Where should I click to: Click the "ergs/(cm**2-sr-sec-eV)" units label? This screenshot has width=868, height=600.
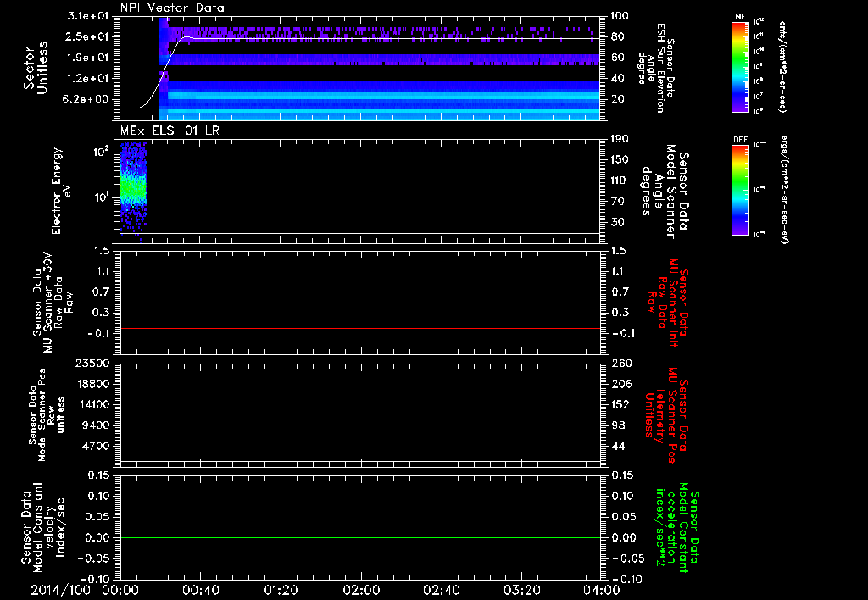tap(783, 190)
